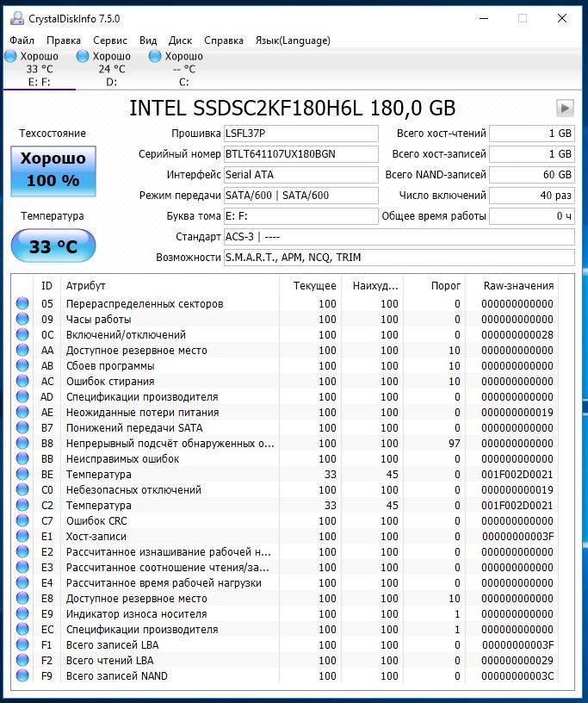
Task: Select the Неожиданные потери питания row
Action: click(x=286, y=412)
